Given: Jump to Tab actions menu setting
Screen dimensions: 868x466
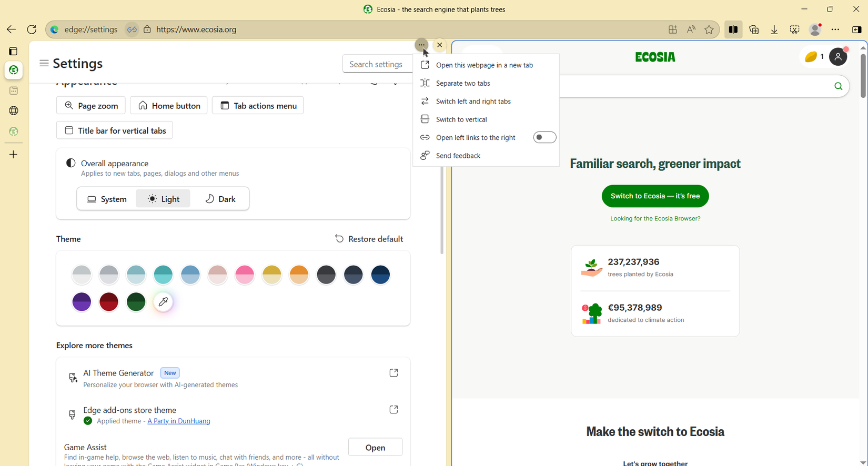Looking at the screenshot, I should tap(258, 106).
